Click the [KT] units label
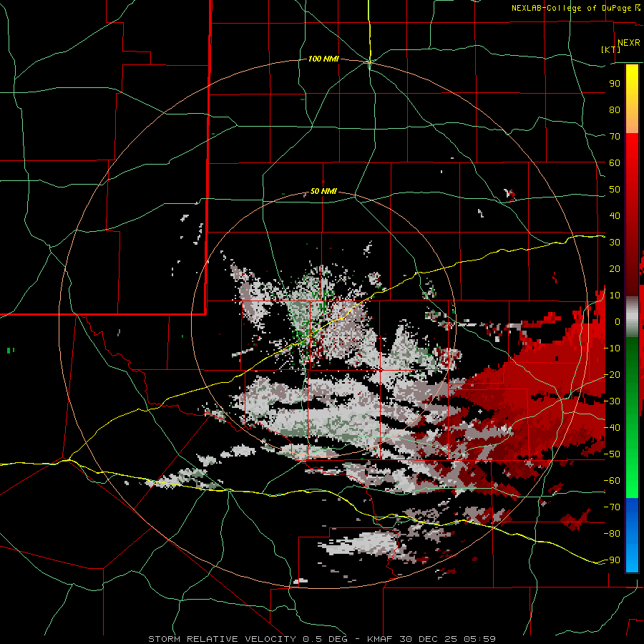Screen dimensions: 644x644 (611, 49)
